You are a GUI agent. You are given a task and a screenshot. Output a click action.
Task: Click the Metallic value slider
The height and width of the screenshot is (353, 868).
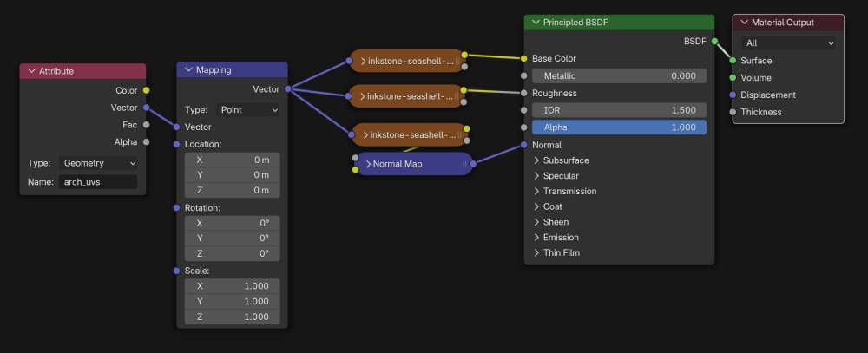click(619, 75)
